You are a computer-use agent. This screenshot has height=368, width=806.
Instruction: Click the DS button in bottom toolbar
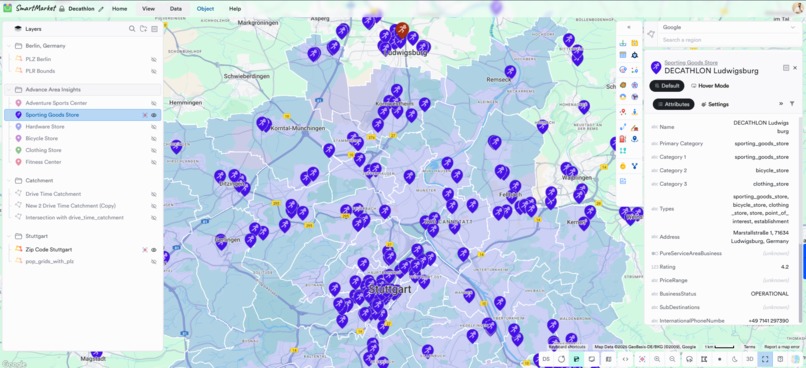pyautogui.click(x=546, y=359)
